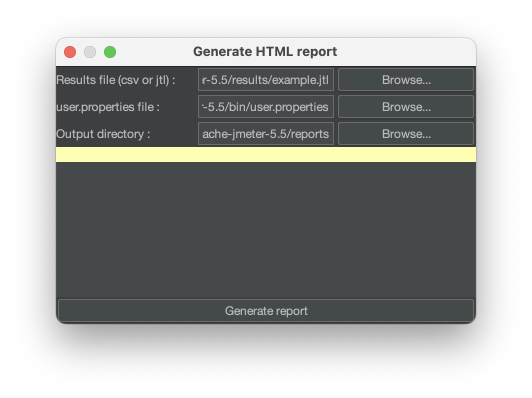Close the Generate HTML report dialog
The height and width of the screenshot is (398, 532).
click(70, 52)
